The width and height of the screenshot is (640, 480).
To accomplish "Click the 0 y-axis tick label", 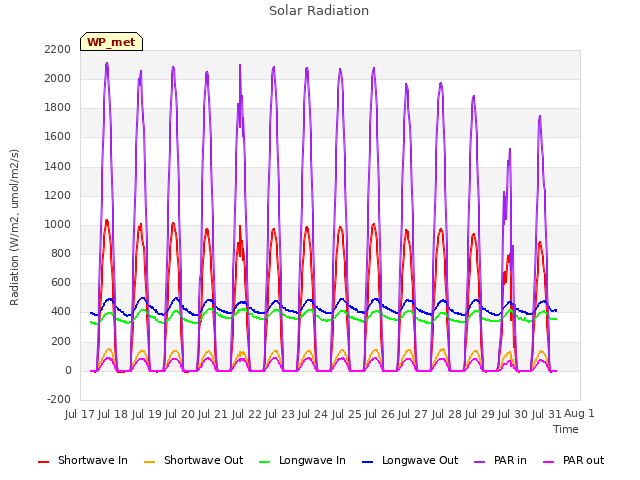I will pyautogui.click(x=68, y=371).
